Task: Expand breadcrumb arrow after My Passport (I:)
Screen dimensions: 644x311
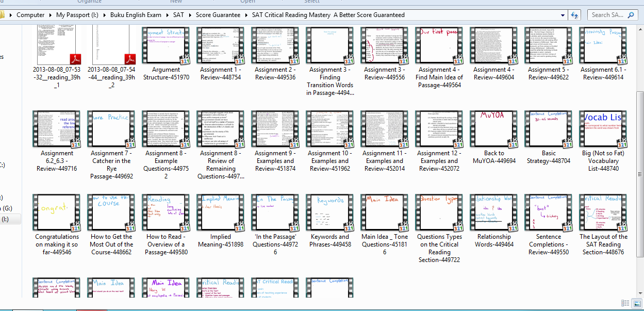Action: click(x=104, y=15)
